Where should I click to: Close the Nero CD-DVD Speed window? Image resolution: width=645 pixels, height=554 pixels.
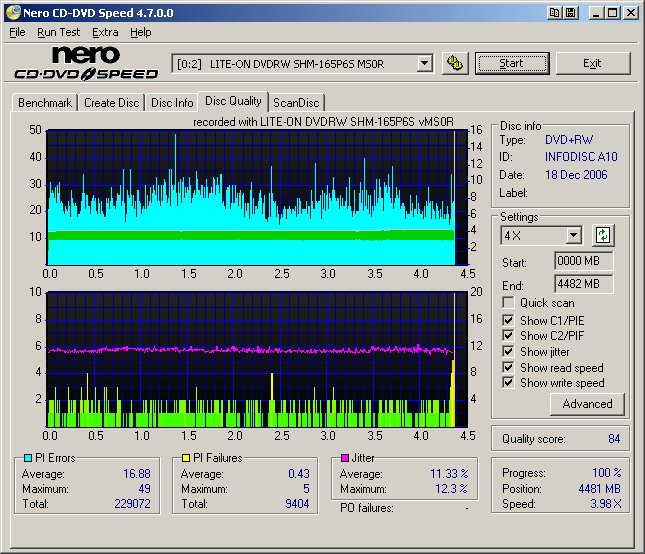pyautogui.click(x=630, y=13)
